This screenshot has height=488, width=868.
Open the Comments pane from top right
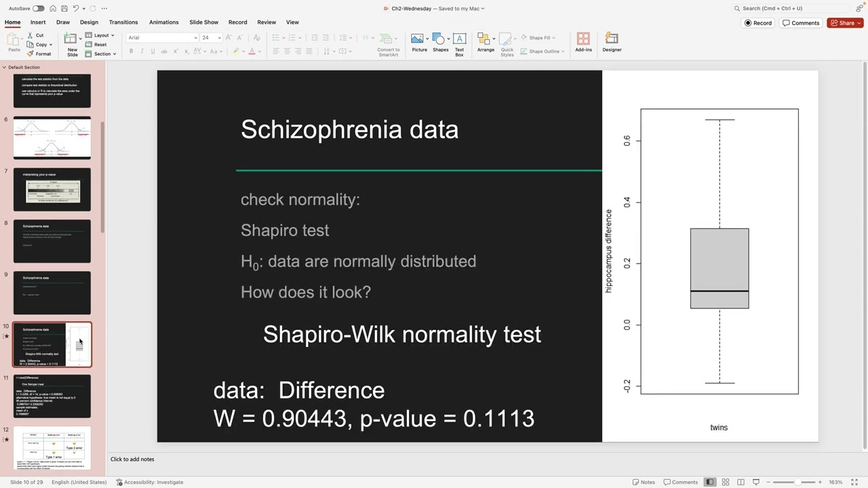[801, 23]
